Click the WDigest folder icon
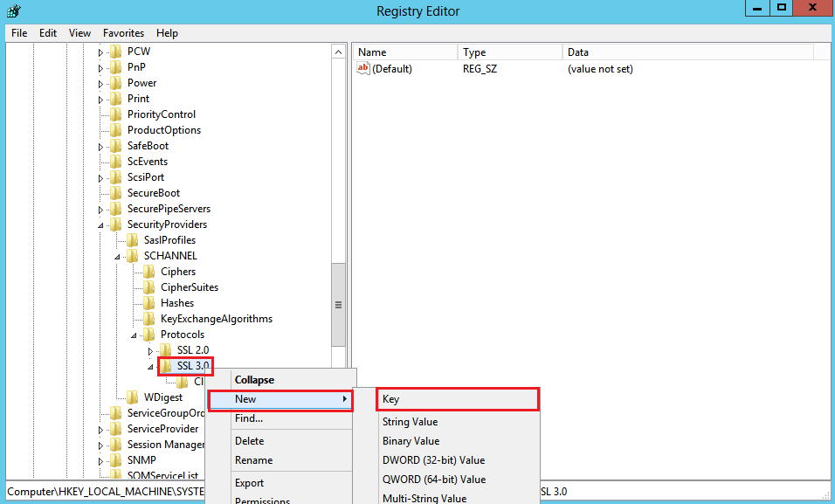Viewport: 835px width, 504px height. pos(133,397)
